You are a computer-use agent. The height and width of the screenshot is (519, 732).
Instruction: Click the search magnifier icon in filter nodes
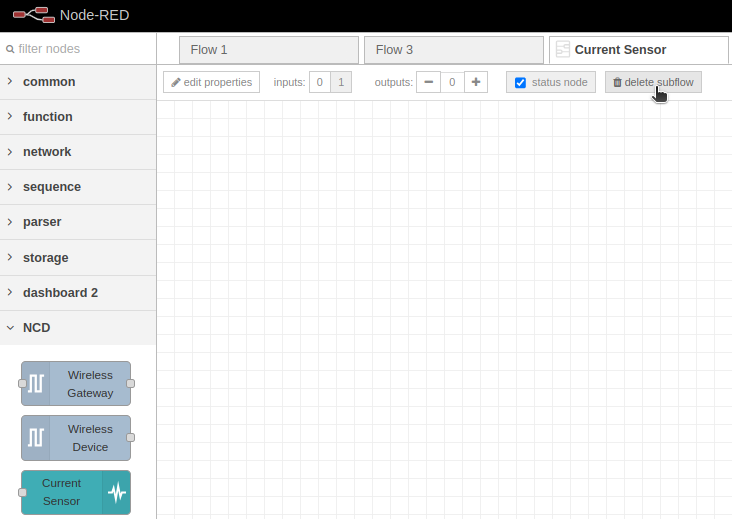(x=10, y=49)
